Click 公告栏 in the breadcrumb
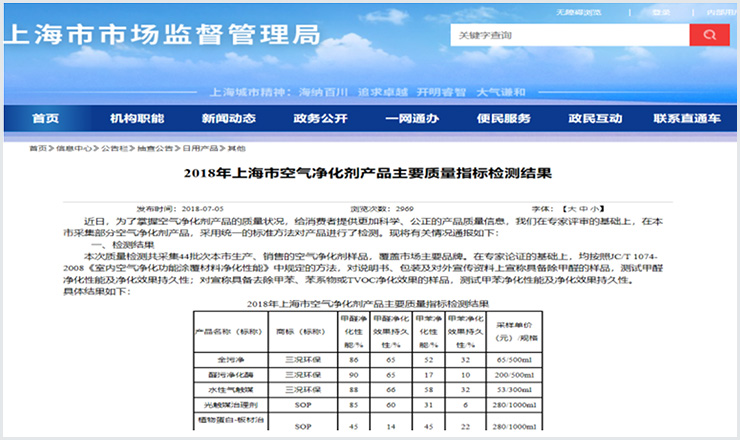The image size is (740, 440). coord(115,148)
